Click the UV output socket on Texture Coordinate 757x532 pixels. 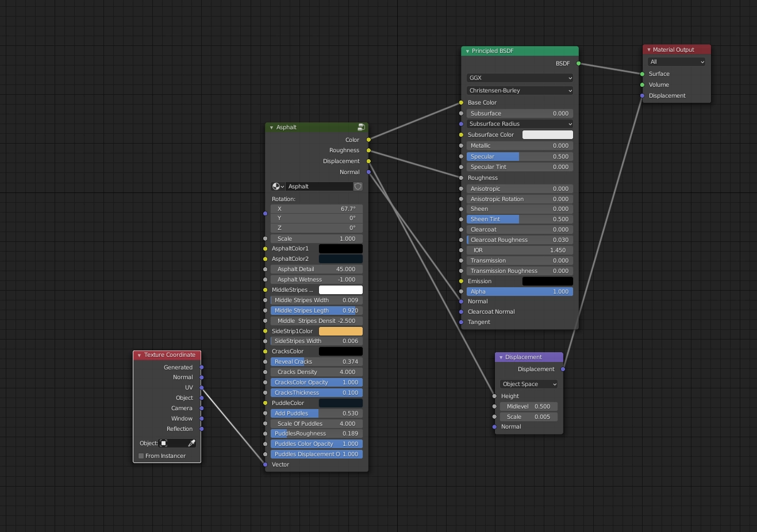point(202,388)
